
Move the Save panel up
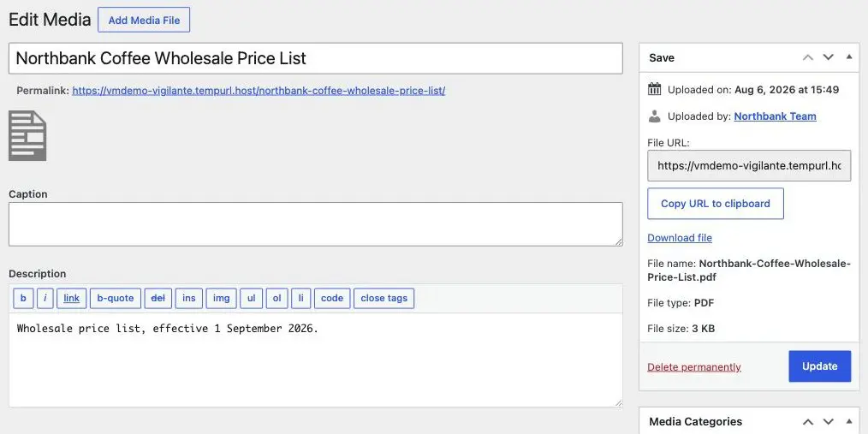point(808,57)
